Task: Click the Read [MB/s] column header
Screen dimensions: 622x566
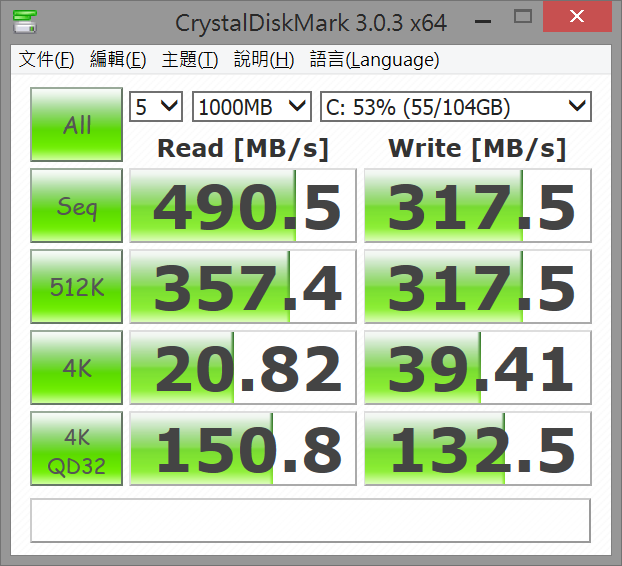Action: click(243, 149)
